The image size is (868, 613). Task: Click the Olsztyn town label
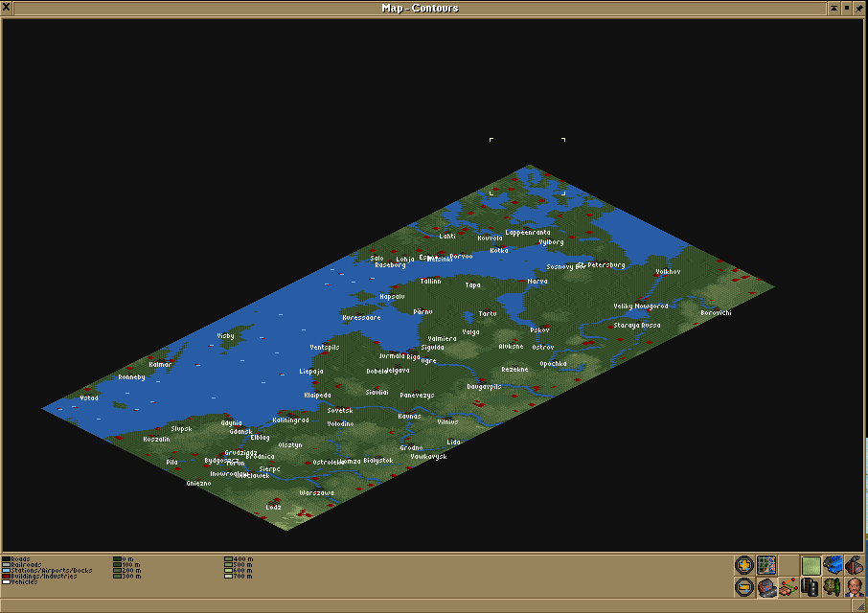tap(290, 445)
